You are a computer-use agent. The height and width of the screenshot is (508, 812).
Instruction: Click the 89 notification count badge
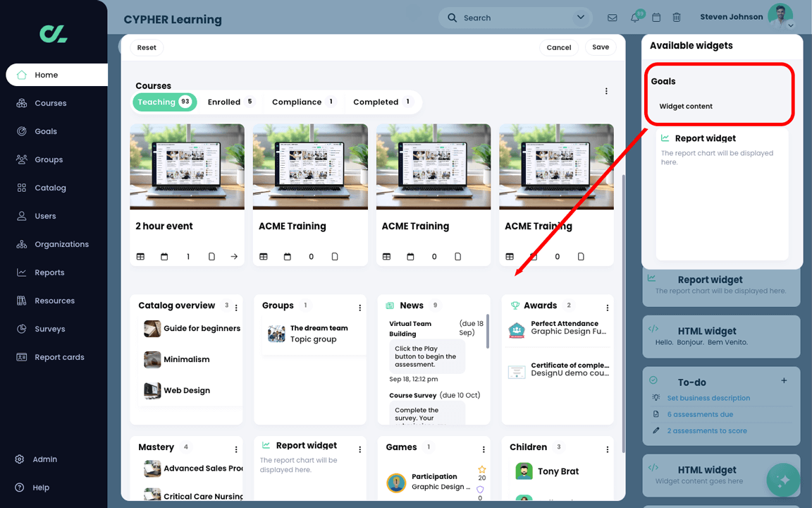tap(641, 12)
